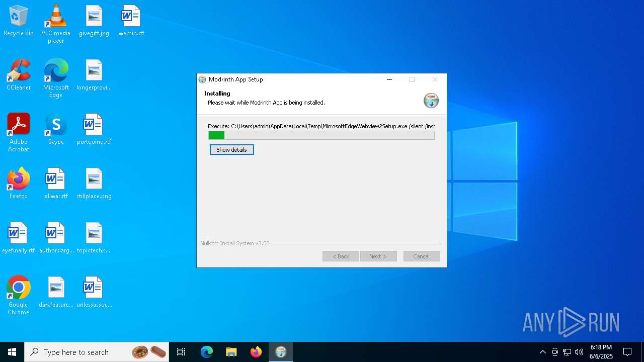This screenshot has width=644, height=362.
Task: Open File Explorer from the taskbar
Action: tap(231, 352)
